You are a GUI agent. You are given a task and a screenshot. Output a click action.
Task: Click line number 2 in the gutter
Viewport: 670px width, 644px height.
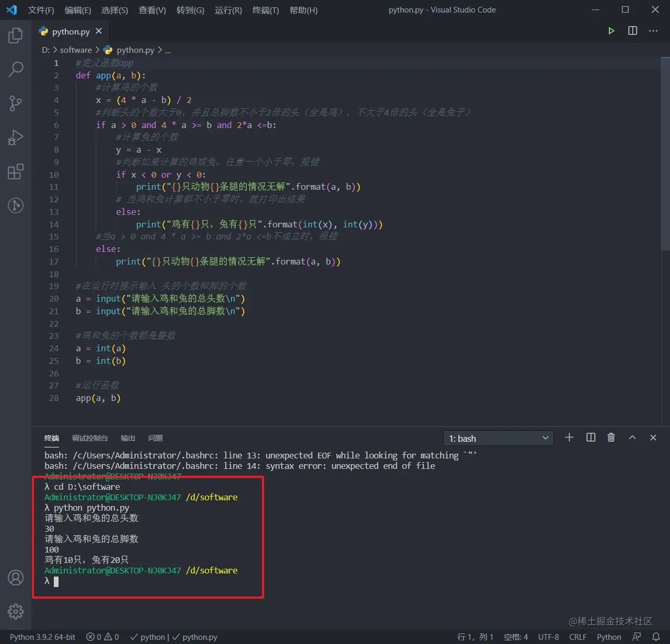coord(56,75)
